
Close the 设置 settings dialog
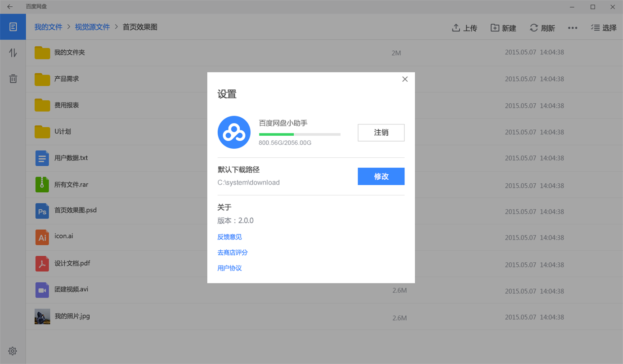(x=405, y=79)
